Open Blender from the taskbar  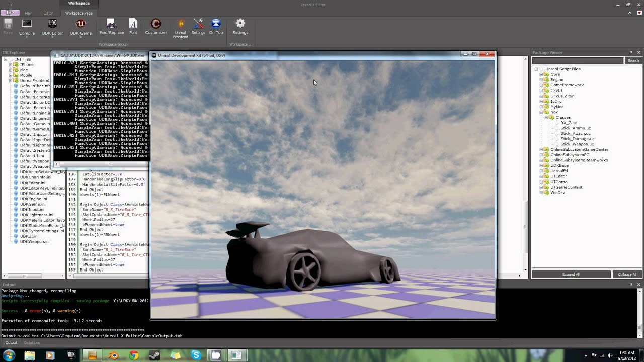tap(114, 355)
